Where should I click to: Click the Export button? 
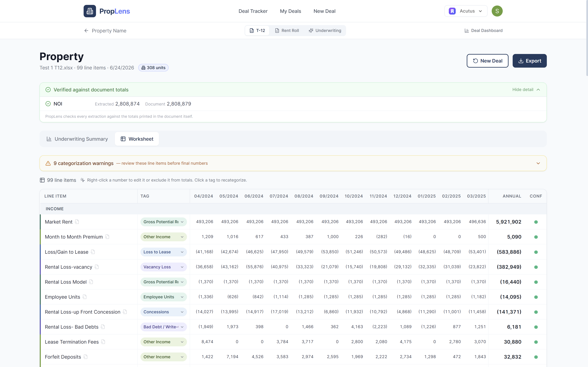(x=530, y=61)
